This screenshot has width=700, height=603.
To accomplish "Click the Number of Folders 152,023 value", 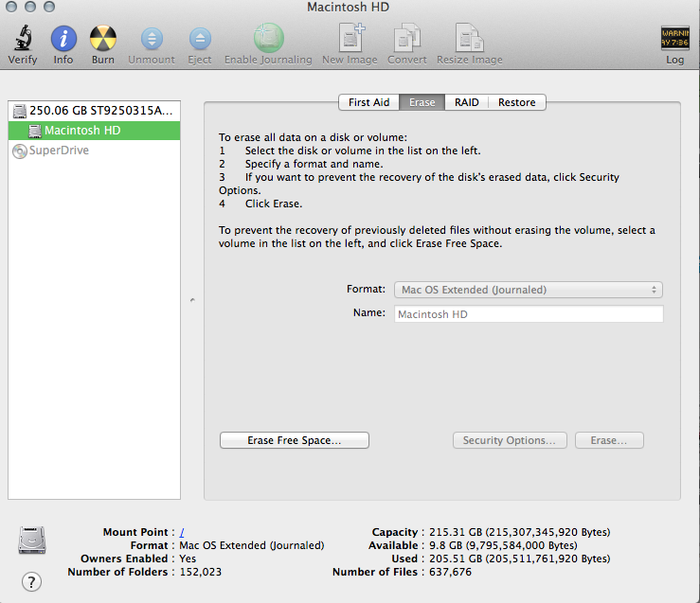I will [201, 572].
